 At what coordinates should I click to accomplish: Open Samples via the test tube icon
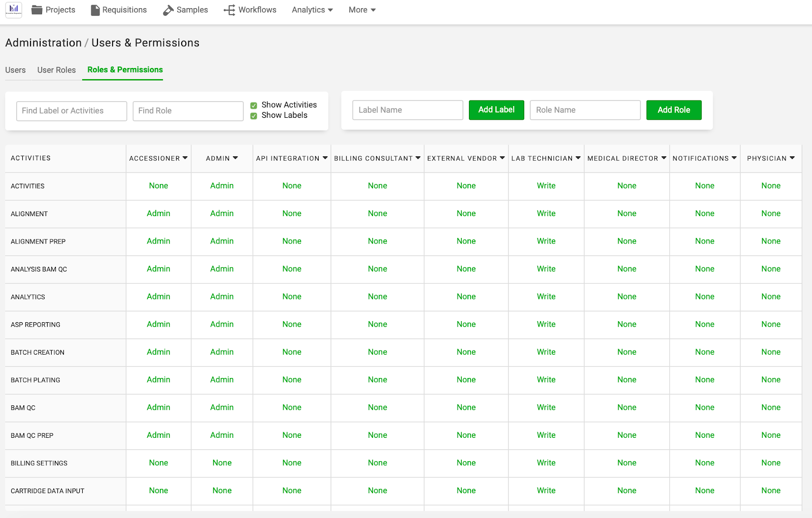coord(167,10)
